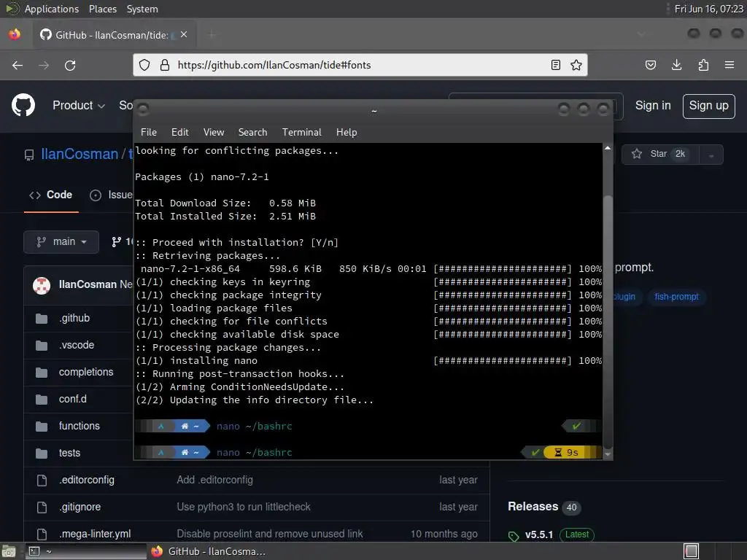Screen dimensions: 747x560
Task: Click IlanCosman's avatar in commit row
Action: (x=42, y=285)
